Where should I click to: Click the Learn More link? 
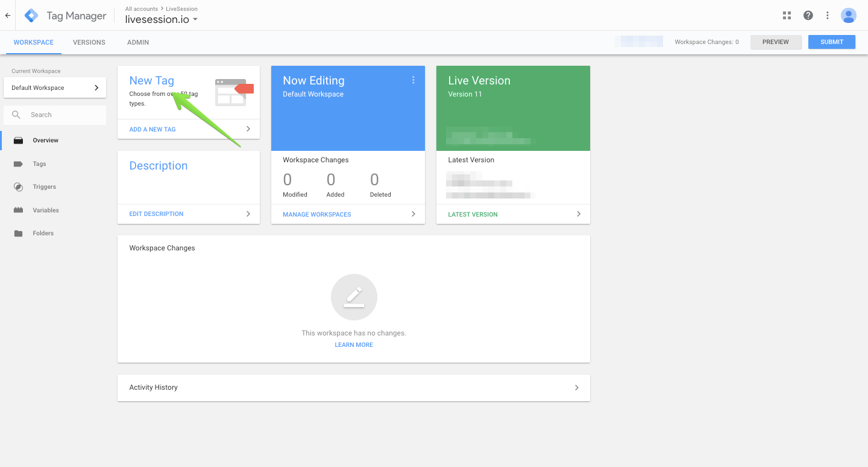[x=354, y=345]
